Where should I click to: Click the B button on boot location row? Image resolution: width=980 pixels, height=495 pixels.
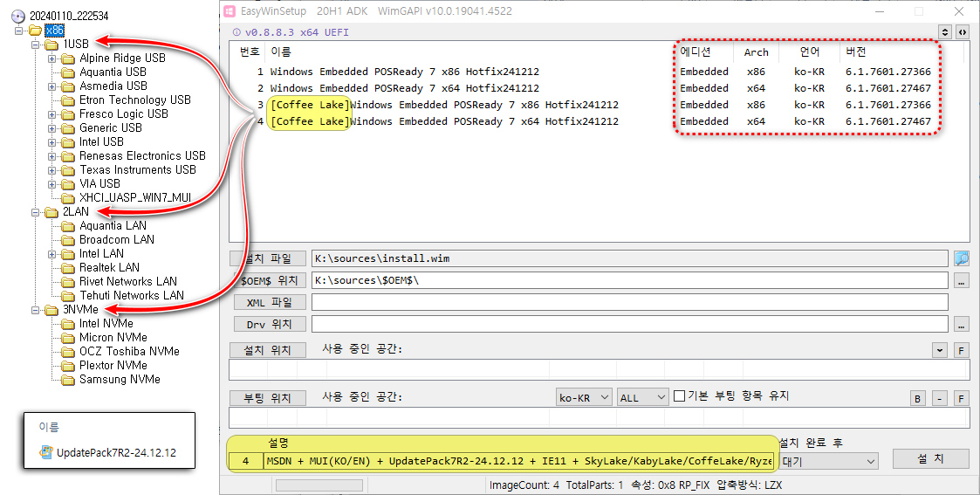coord(917,398)
